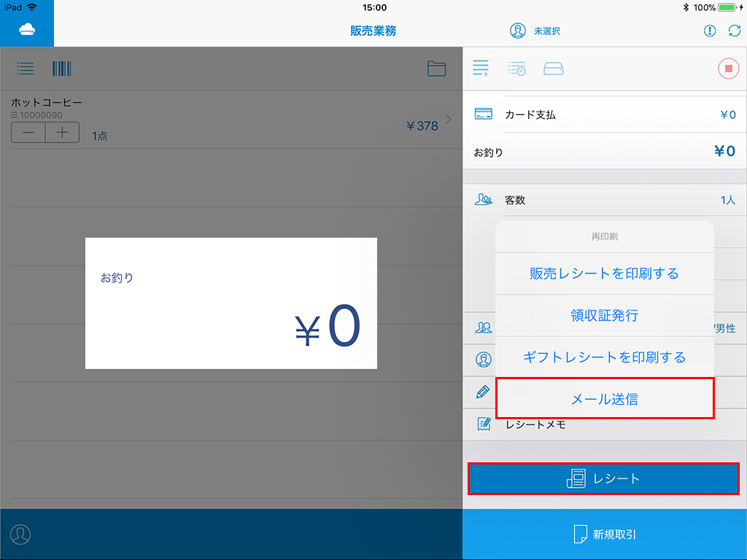Open the folder icon in left toolbar
Viewport: 747px width, 560px height.
click(436, 69)
